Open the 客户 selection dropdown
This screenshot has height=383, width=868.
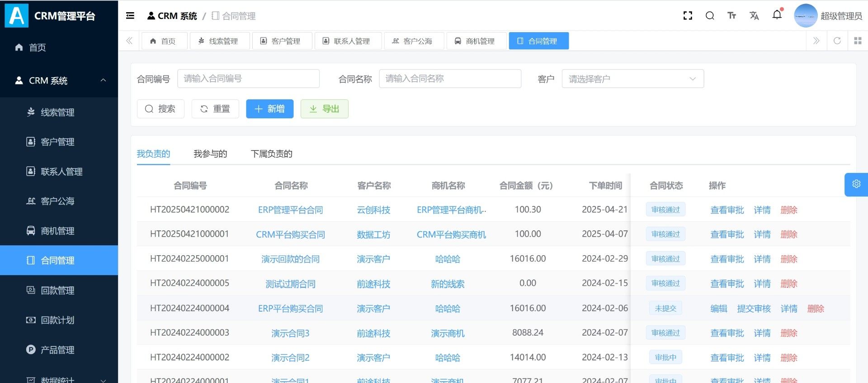coord(632,79)
